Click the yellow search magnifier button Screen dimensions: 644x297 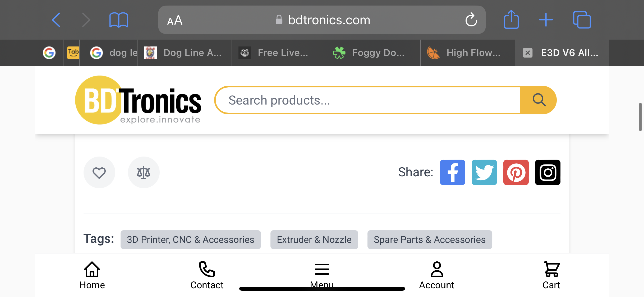[539, 100]
